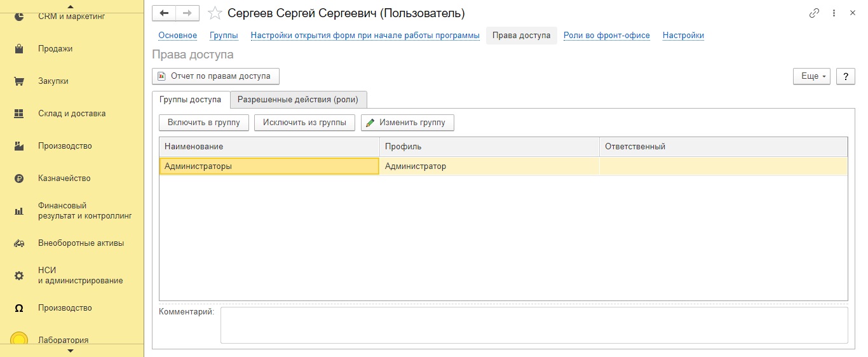Click the НСИ и администрирование gear icon
Screen dimensions: 868x357
tap(19, 276)
